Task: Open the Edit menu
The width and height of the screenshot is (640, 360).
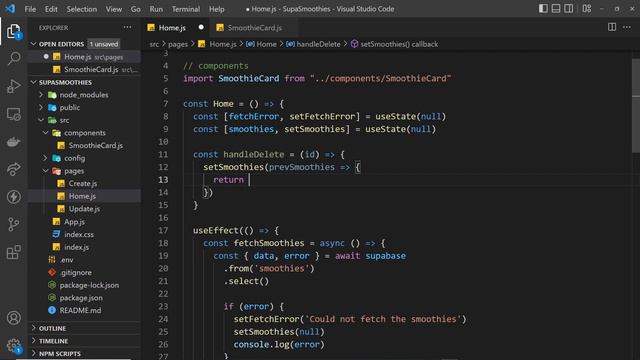Action: tap(51, 9)
